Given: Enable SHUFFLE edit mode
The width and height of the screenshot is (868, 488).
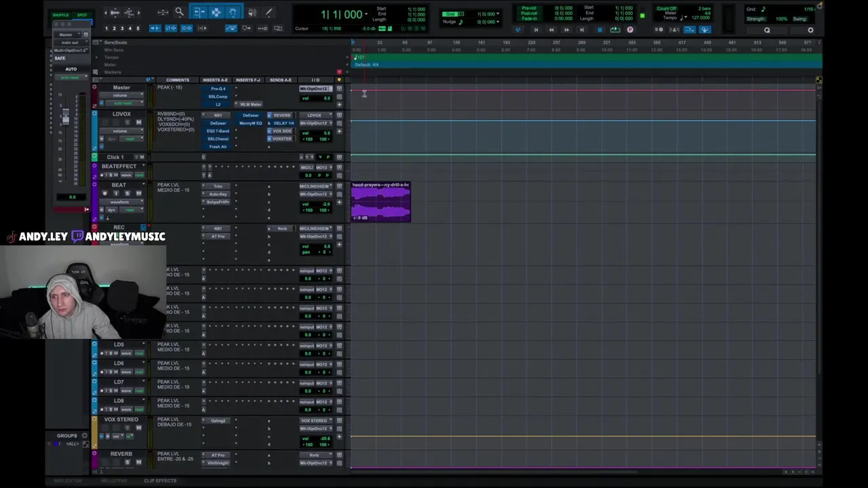Looking at the screenshot, I should 60,15.
